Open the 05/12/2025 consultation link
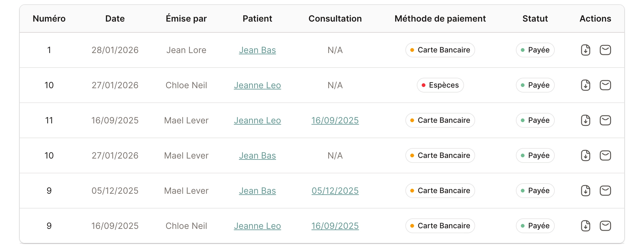Screen dimensions: 644x248 click(x=335, y=191)
